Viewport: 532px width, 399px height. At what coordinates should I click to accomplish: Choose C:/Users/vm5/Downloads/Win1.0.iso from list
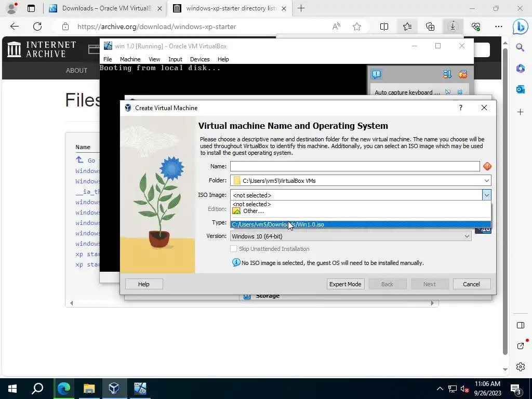click(x=361, y=224)
